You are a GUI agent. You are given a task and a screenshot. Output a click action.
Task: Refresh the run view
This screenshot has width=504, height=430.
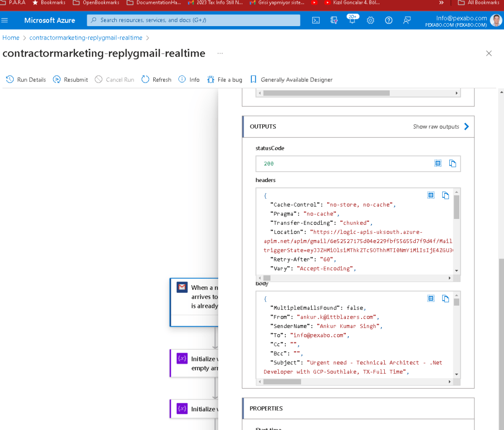coord(157,79)
